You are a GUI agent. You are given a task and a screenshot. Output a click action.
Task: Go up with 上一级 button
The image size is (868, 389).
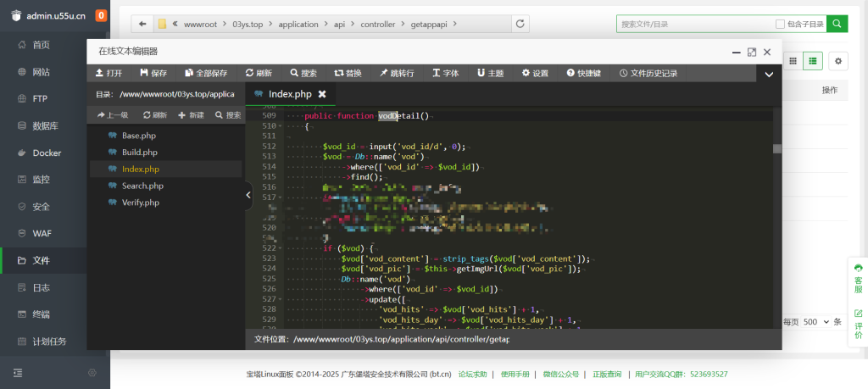tap(113, 115)
